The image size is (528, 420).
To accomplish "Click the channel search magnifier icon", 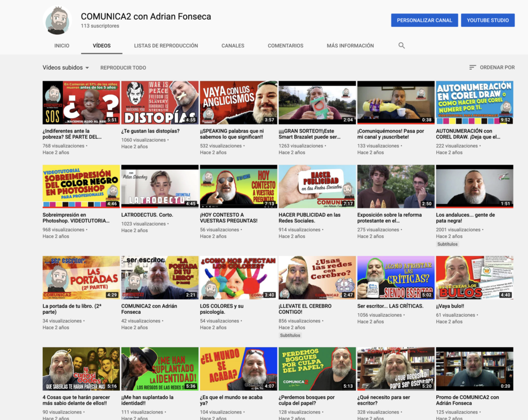I will pyautogui.click(x=402, y=45).
